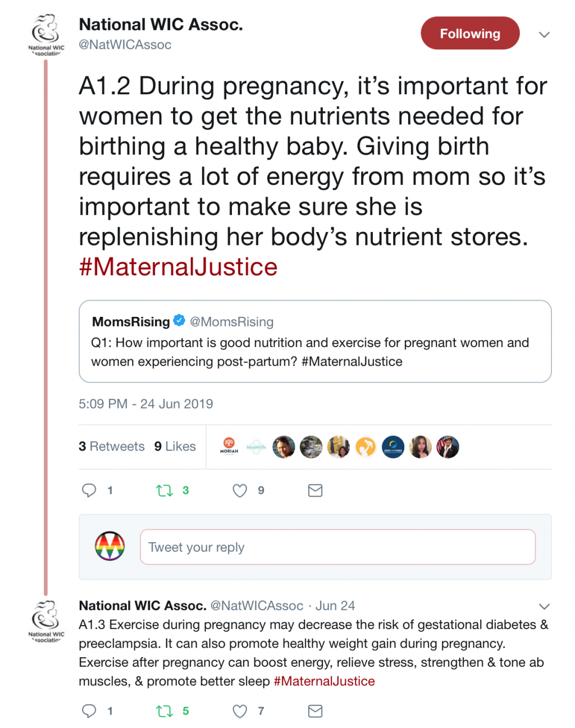Viewport: 575px width, 728px height.
Task: Open the MORIAH liker avatar
Action: 229,447
